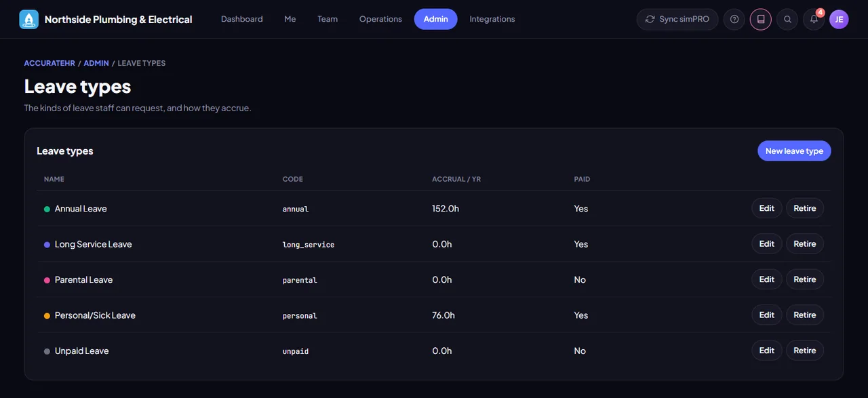Open the Me tab
This screenshot has width=868, height=398.
tap(290, 19)
